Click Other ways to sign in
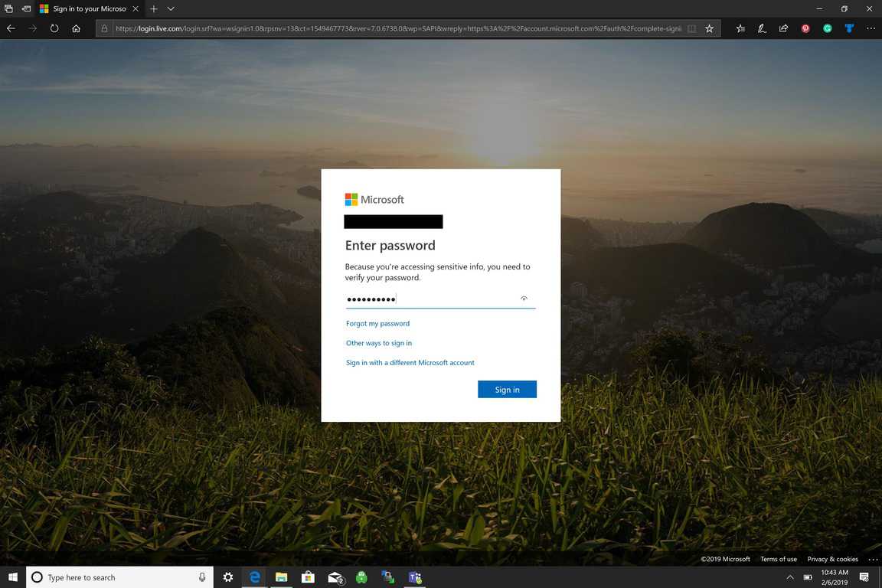Viewport: 882px width, 588px height. coord(379,343)
